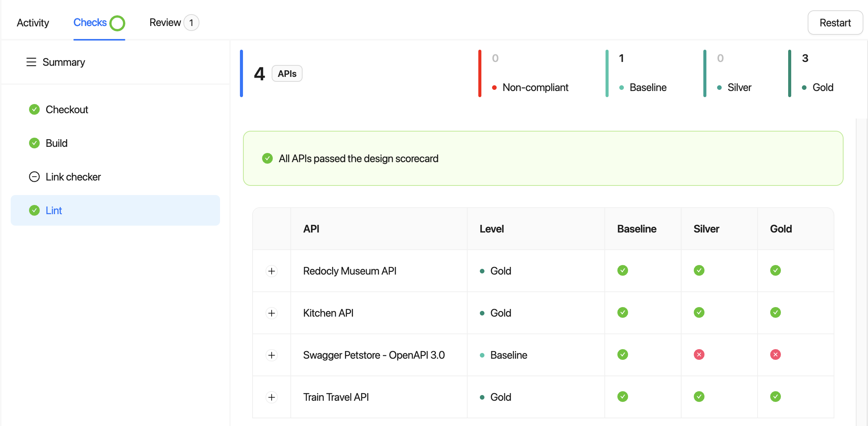Image resolution: width=868 pixels, height=426 pixels.
Task: Click the Lint check passing green icon
Action: click(x=34, y=210)
